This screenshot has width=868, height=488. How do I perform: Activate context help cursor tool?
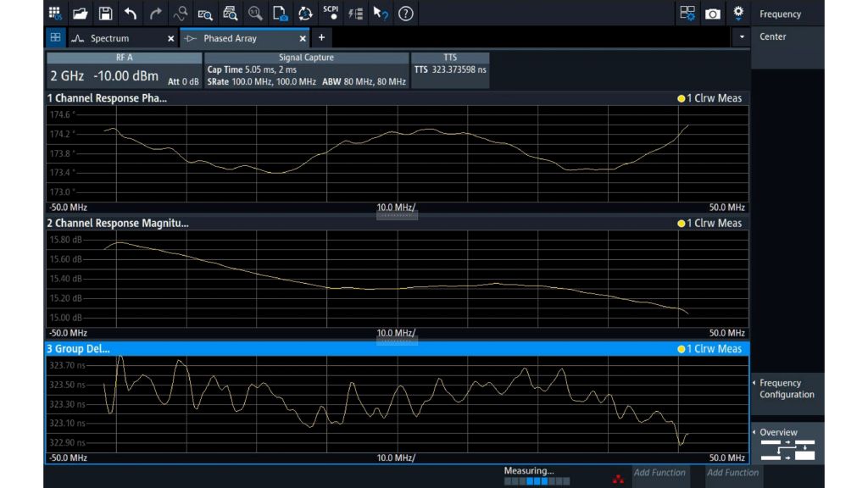click(381, 13)
